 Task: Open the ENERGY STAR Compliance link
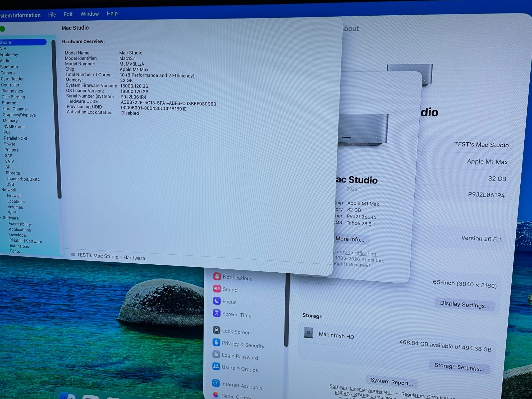[365, 395]
